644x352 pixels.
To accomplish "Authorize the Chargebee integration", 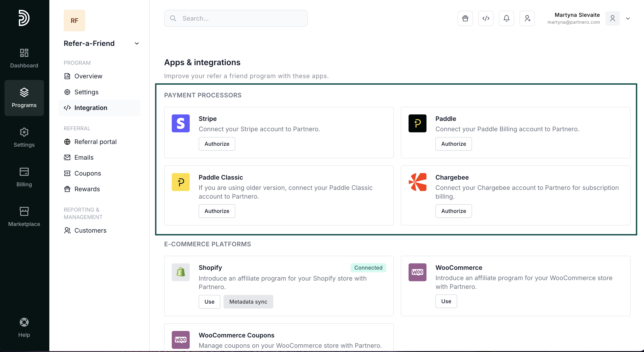I will [453, 211].
